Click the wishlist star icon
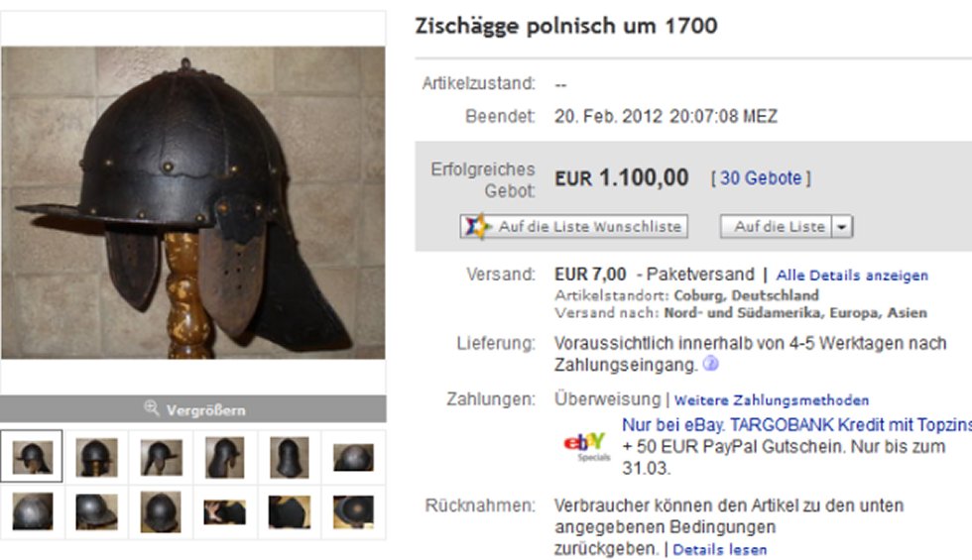The image size is (972, 560). [x=477, y=226]
